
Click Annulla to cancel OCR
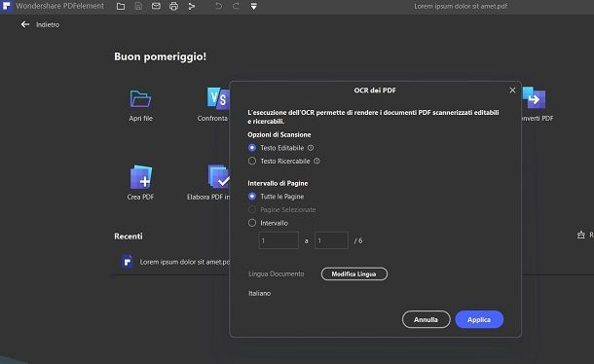click(427, 319)
